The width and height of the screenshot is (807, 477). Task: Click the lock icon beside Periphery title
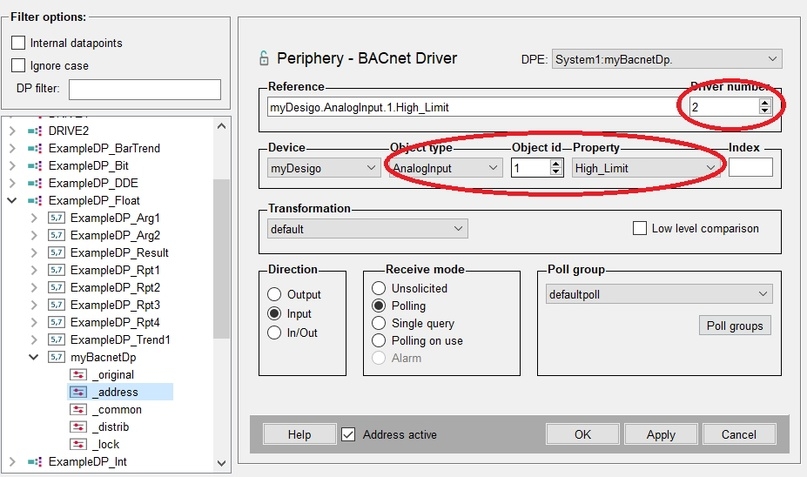pos(264,58)
